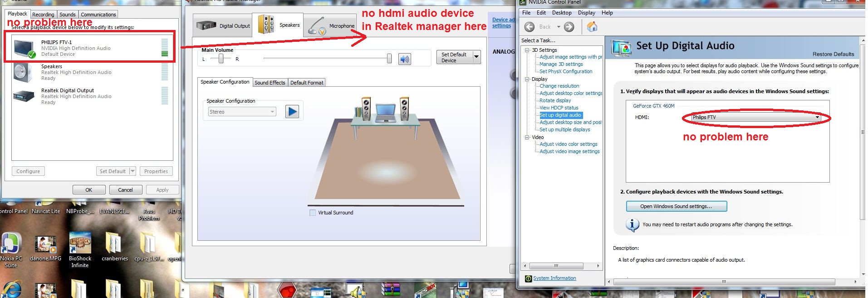868x298 pixels.
Task: Open the File menu in NVIDIA Control Panel
Action: 526,13
